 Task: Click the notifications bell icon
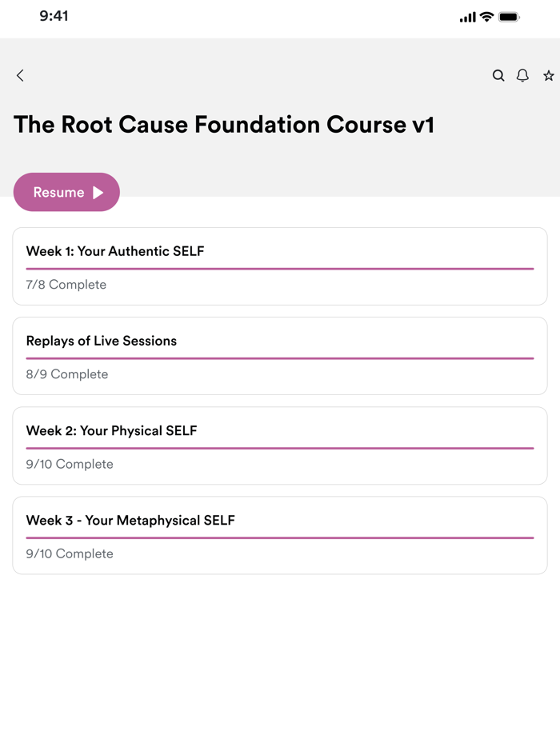[x=522, y=75]
